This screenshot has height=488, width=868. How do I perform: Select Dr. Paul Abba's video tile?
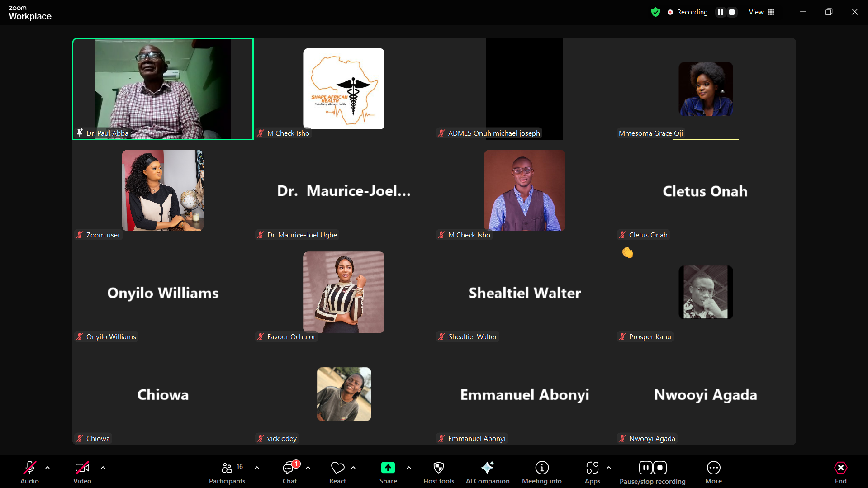click(x=163, y=89)
